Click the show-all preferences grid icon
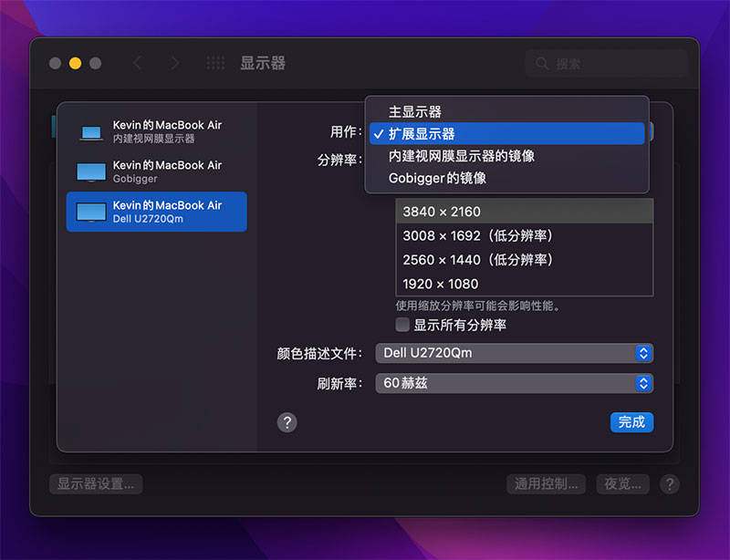This screenshot has width=730, height=560. click(215, 63)
